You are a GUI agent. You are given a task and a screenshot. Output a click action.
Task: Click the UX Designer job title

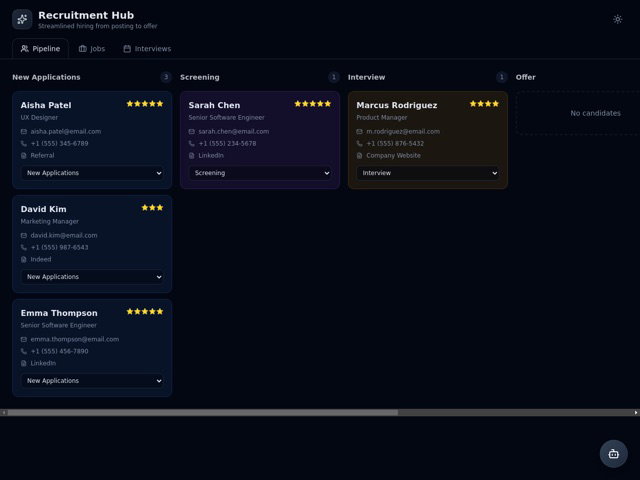tap(39, 118)
